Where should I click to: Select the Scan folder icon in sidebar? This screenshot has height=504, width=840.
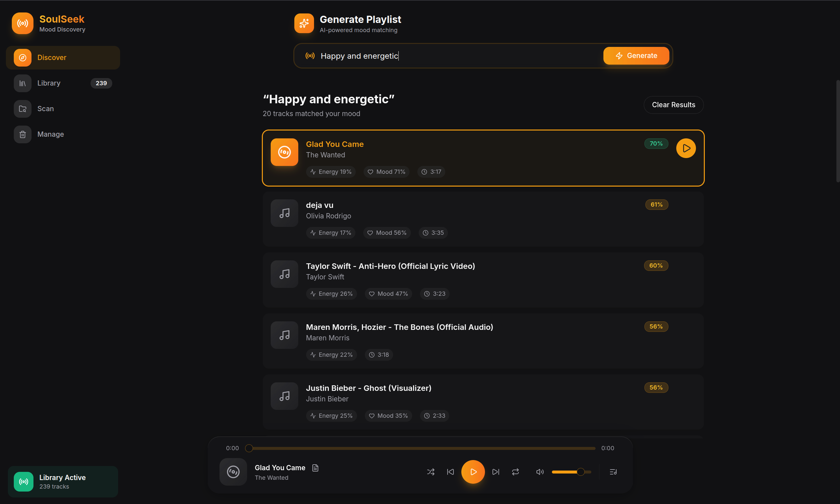pos(22,109)
